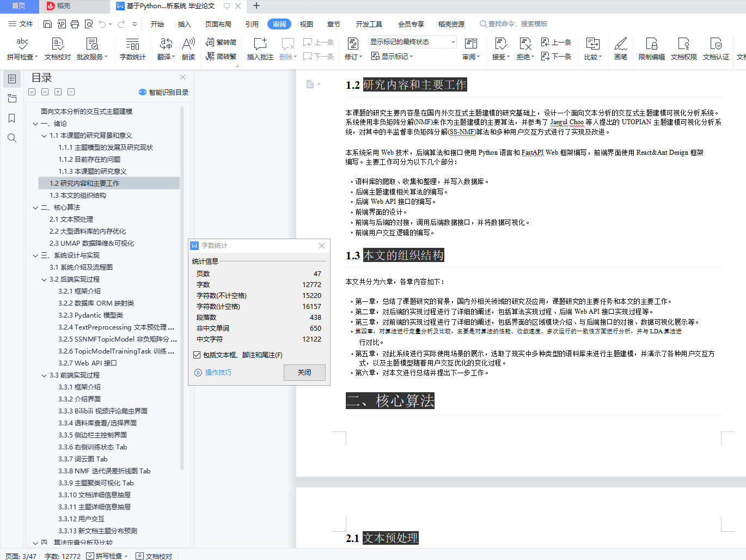Screen dimensions: 746x560
Task: Select 3.2.7 Web API 接口 outline entry
Action: (88, 363)
